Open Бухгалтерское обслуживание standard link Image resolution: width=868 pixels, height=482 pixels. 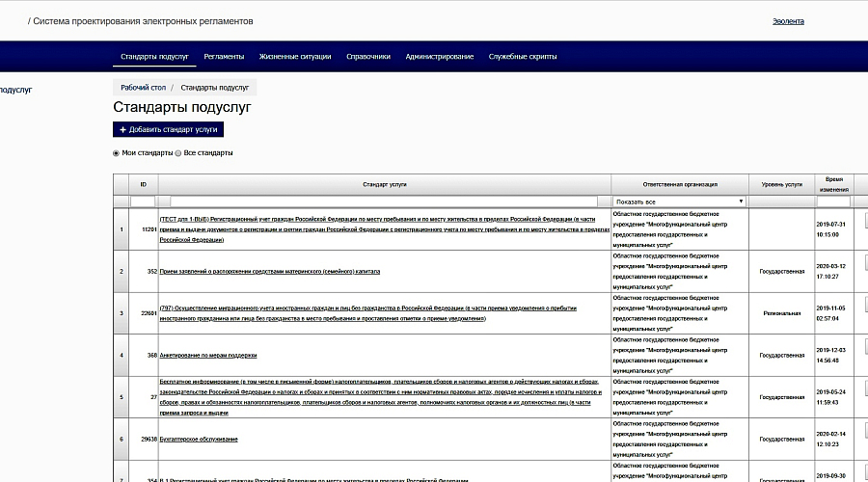point(199,439)
